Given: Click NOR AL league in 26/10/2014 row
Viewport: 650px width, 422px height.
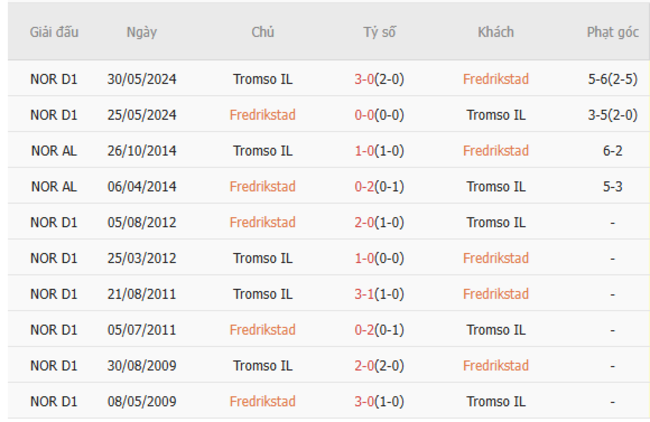Looking at the screenshot, I should point(54,151).
